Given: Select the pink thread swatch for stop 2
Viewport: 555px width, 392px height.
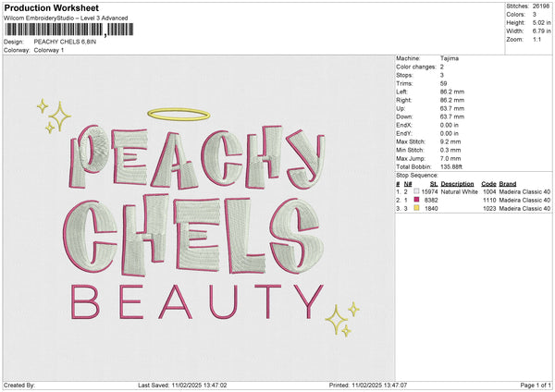Looking at the screenshot, I should (418, 200).
